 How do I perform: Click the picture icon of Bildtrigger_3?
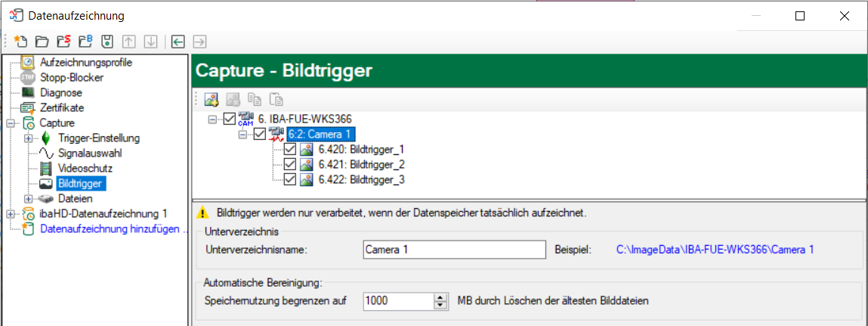pyautogui.click(x=307, y=179)
